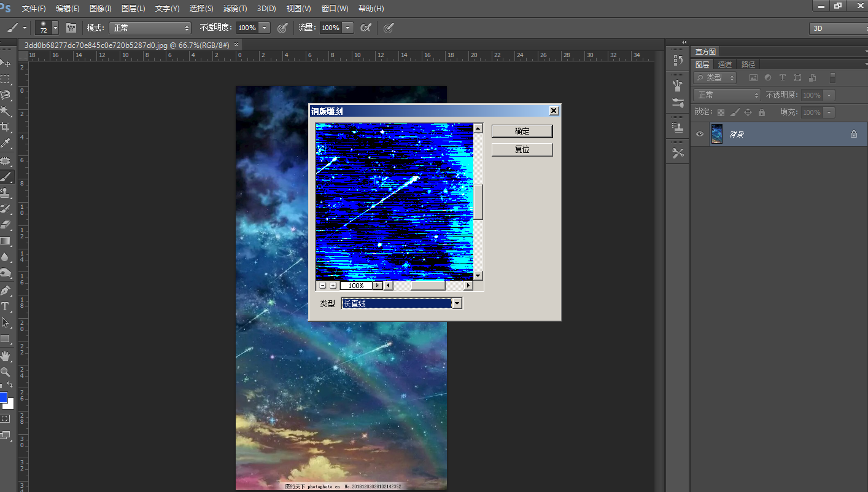
Task: Select the Hand tool
Action: tap(6, 356)
